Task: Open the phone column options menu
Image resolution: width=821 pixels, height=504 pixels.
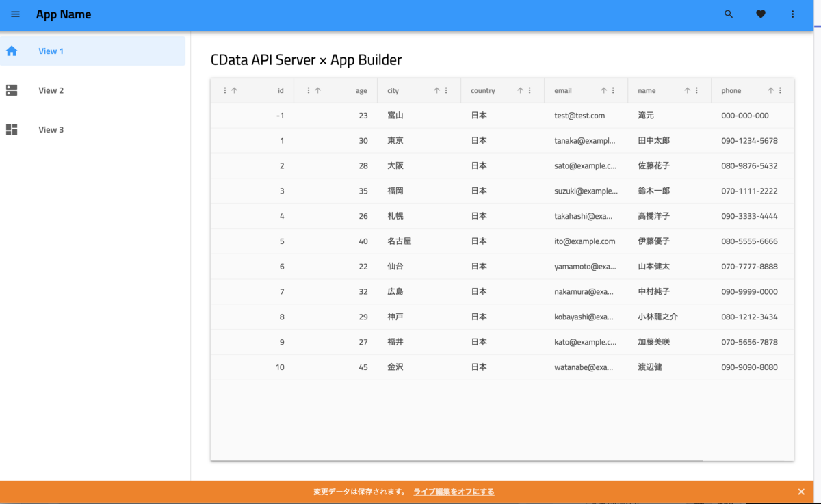Action: [x=780, y=90]
